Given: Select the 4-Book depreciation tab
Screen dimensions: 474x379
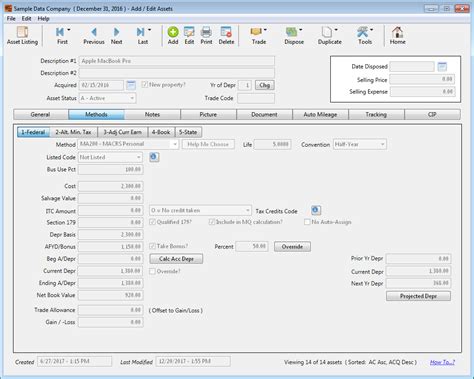Looking at the screenshot, I should [161, 132].
